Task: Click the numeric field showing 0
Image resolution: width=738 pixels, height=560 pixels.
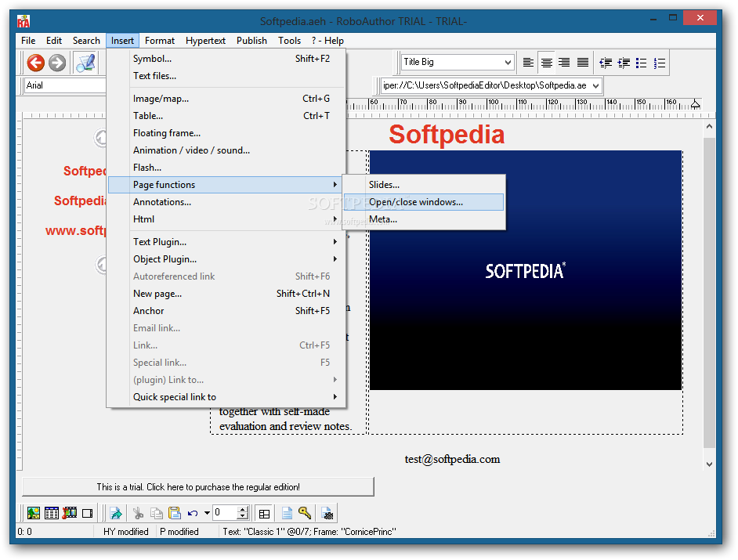Action: point(226,512)
